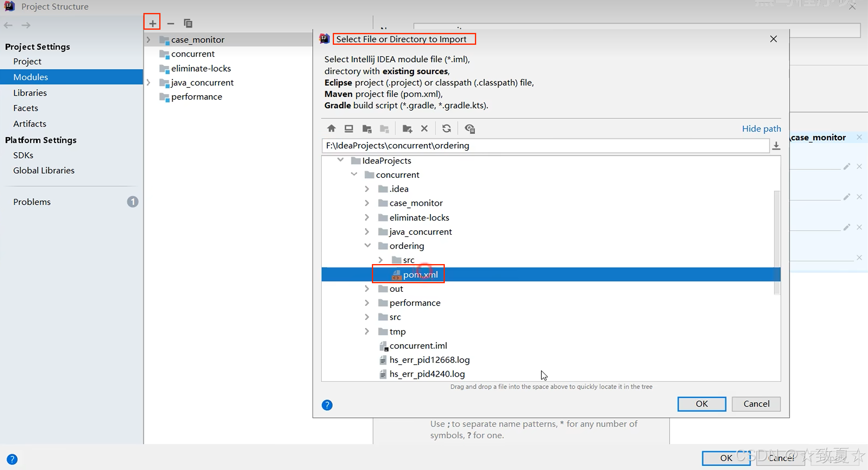Click the path history download arrow icon
This screenshot has width=868, height=470.
pos(776,146)
